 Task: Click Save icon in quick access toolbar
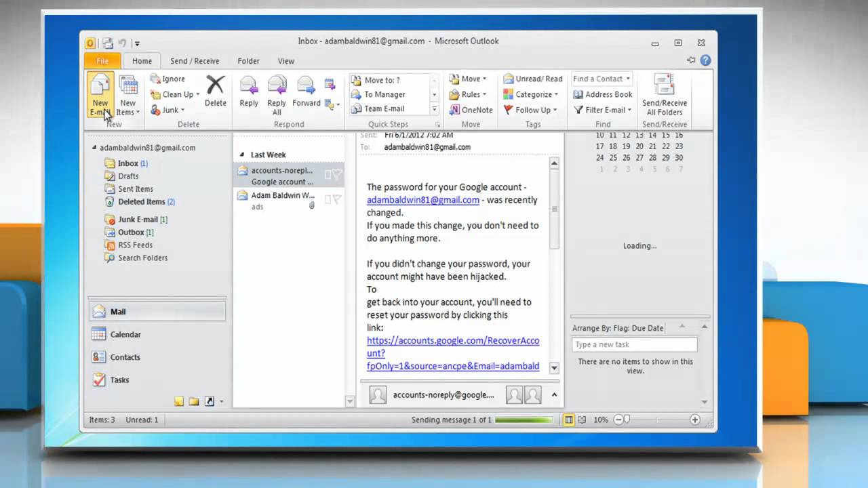(x=108, y=43)
